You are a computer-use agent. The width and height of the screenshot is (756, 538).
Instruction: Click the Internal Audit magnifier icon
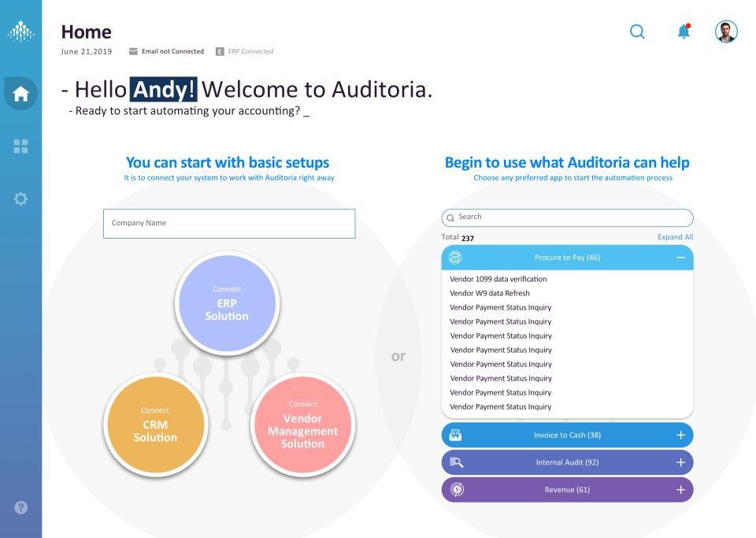457,462
